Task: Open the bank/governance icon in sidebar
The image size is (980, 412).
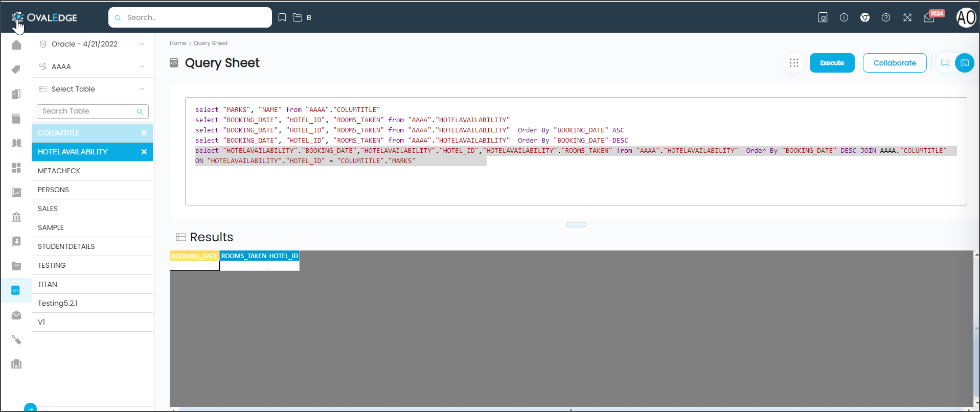Action: tap(16, 217)
